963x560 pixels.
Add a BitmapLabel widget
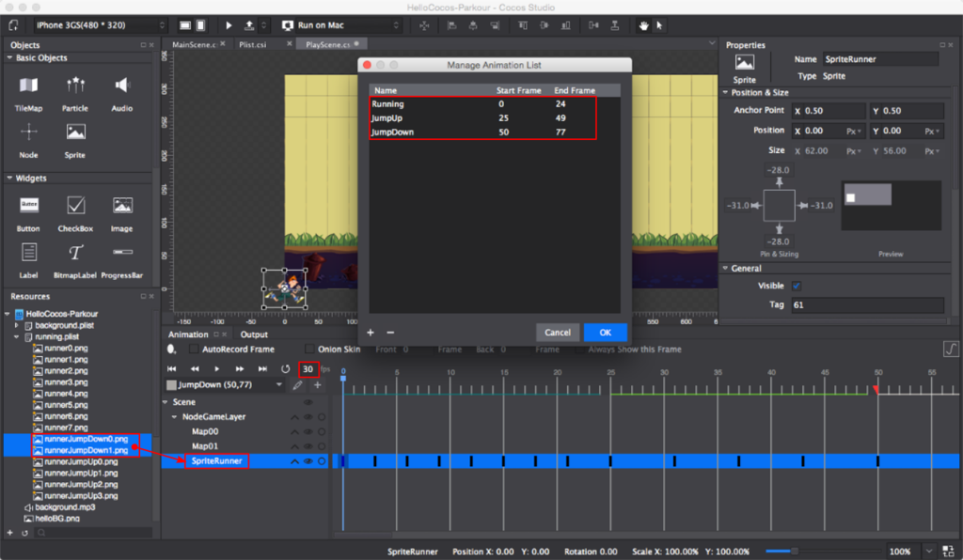(x=75, y=260)
